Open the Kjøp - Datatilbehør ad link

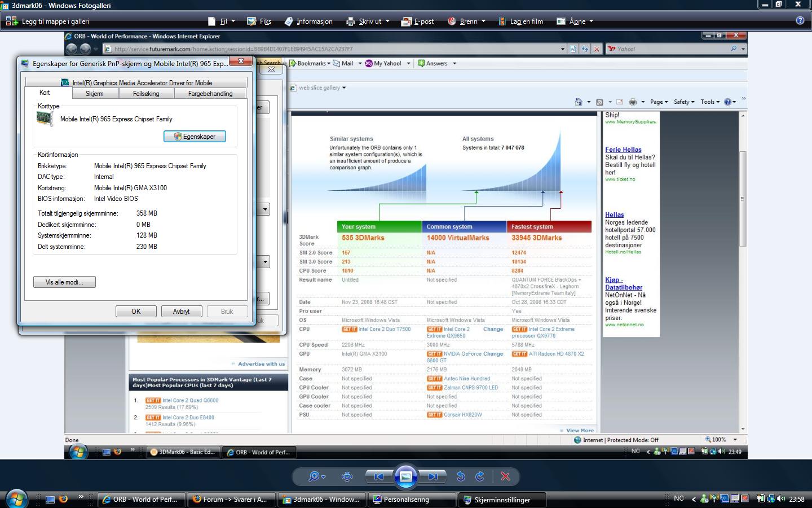tap(624, 283)
